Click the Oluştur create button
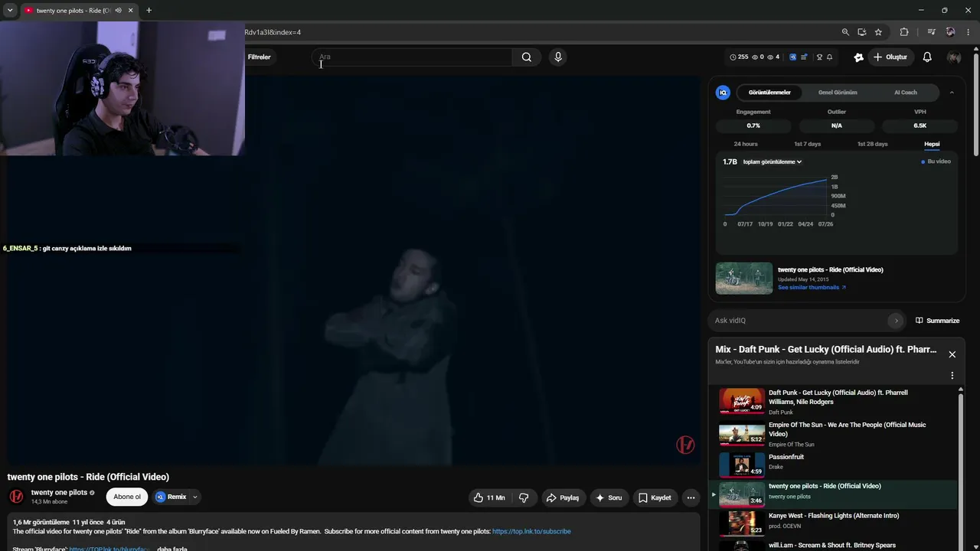Image resolution: width=980 pixels, height=551 pixels. pyautogui.click(x=890, y=57)
